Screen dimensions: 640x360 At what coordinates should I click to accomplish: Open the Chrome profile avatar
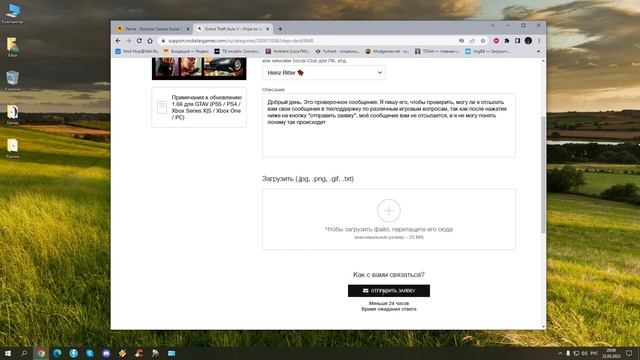click(528, 41)
